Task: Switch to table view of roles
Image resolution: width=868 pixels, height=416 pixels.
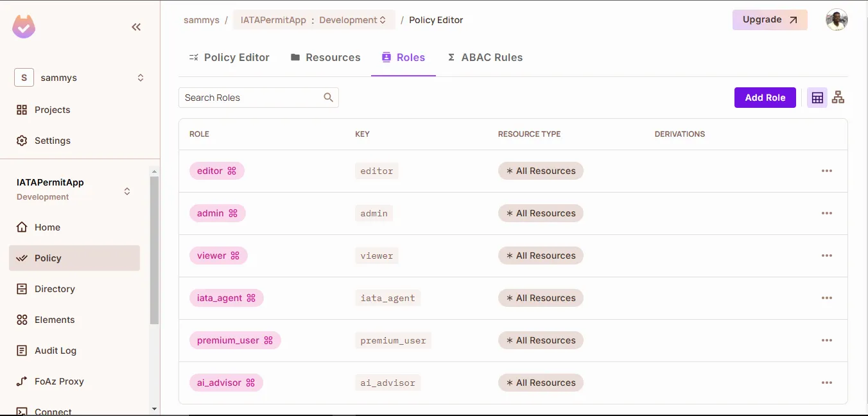Action: (x=817, y=98)
